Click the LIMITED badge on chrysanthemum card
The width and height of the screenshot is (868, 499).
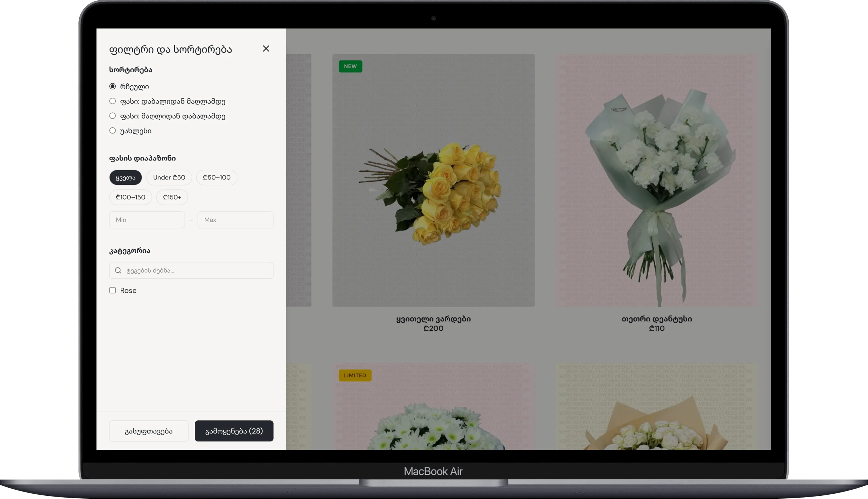pyautogui.click(x=355, y=375)
